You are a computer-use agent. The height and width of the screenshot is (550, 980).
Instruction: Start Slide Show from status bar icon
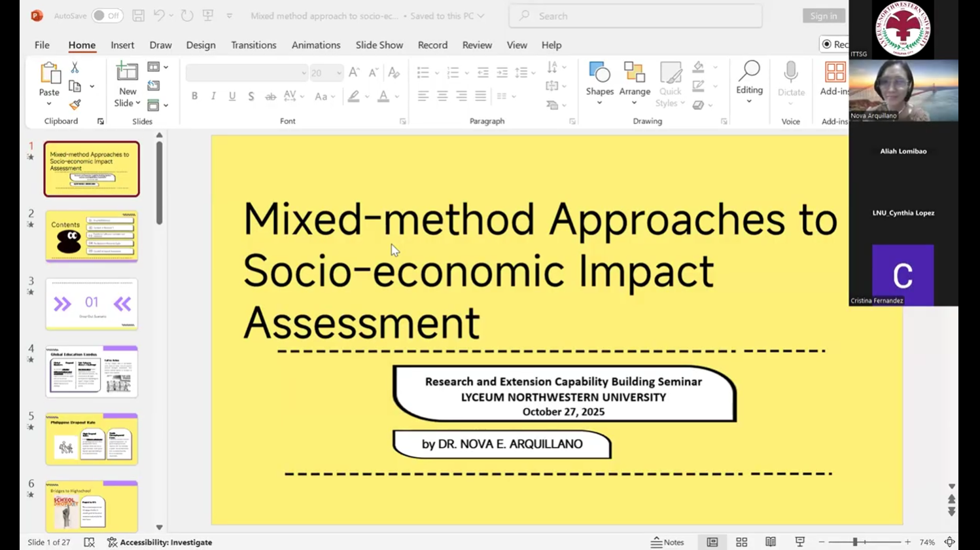(x=799, y=542)
